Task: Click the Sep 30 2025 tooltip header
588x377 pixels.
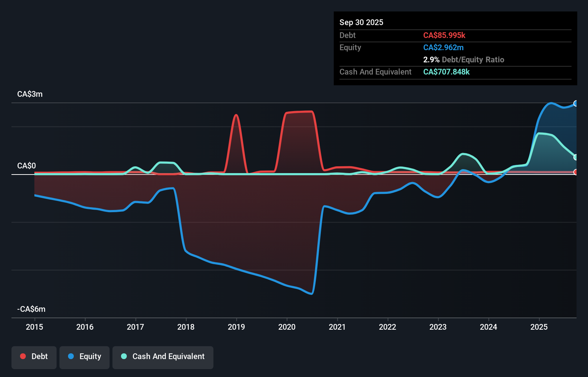Action: point(361,22)
